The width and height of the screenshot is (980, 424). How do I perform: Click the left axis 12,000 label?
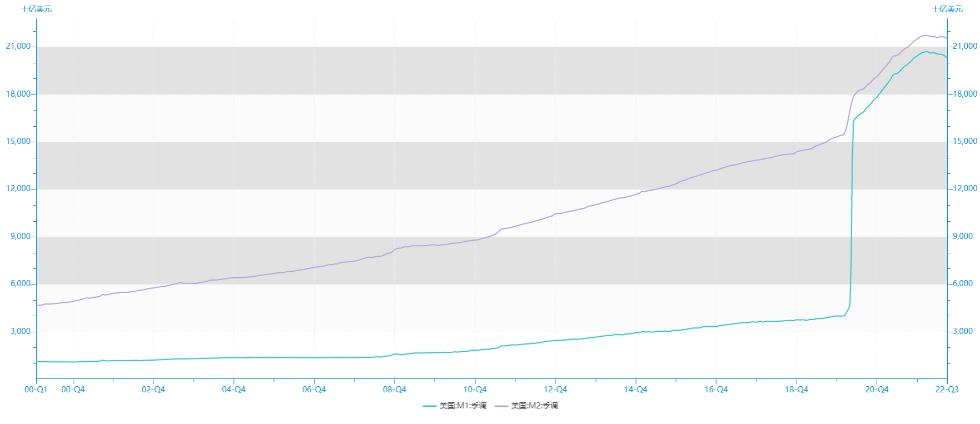[x=18, y=188]
